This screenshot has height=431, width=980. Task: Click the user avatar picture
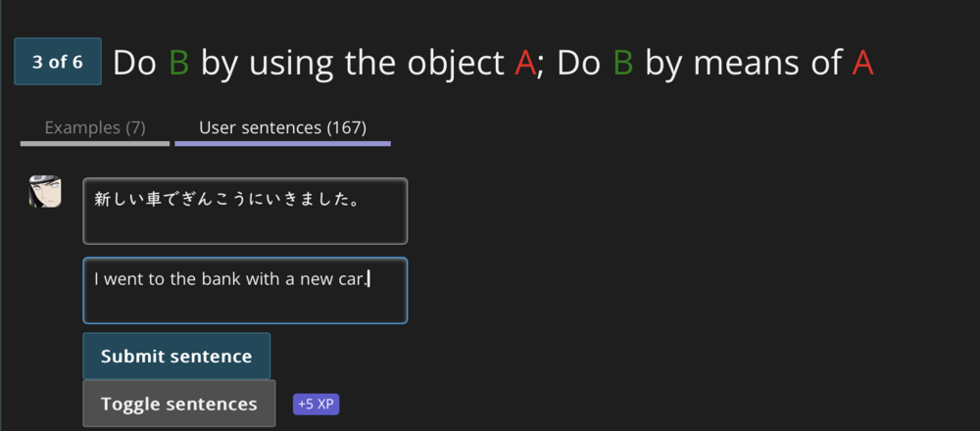(x=45, y=191)
